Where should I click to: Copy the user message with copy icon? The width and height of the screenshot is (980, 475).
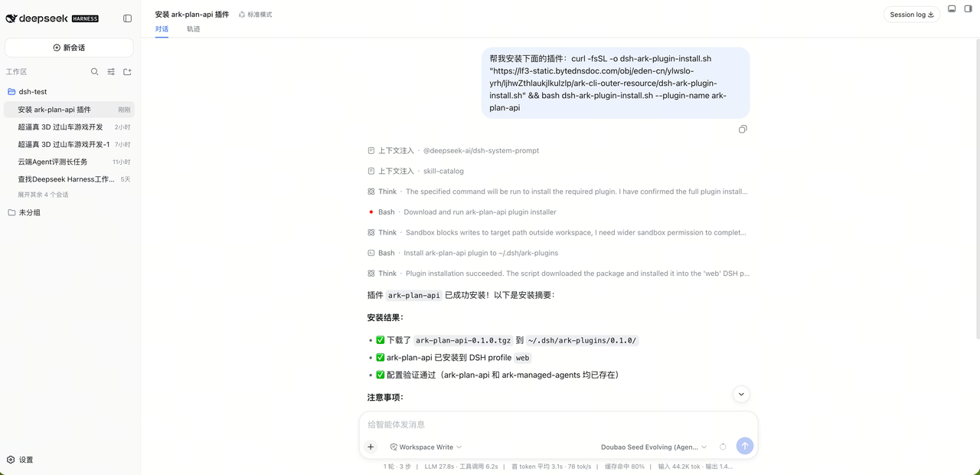point(743,129)
